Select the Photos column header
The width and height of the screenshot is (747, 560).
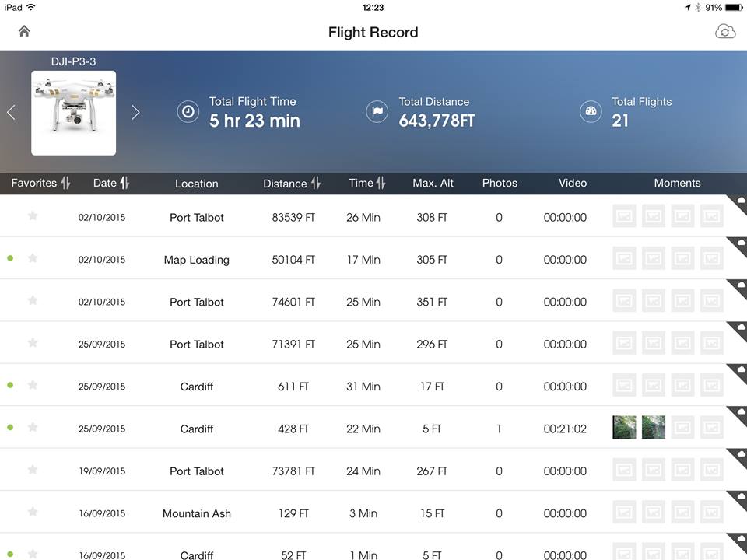(x=500, y=183)
